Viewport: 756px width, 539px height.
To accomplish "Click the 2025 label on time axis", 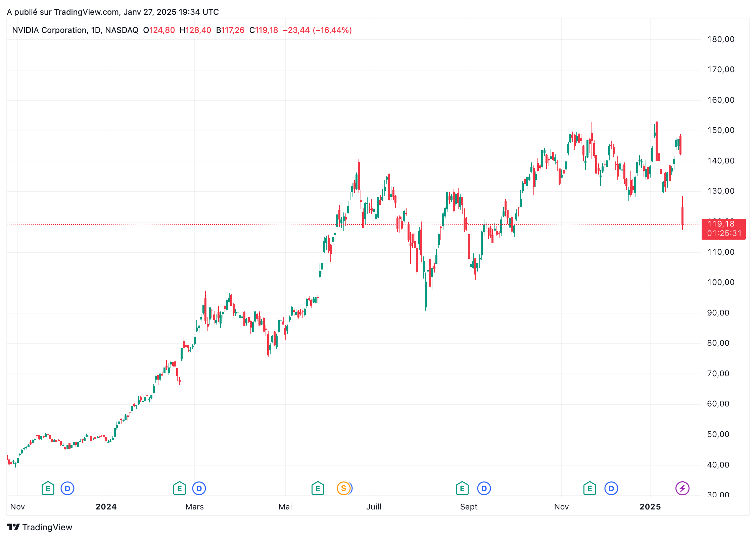I will pos(650,507).
